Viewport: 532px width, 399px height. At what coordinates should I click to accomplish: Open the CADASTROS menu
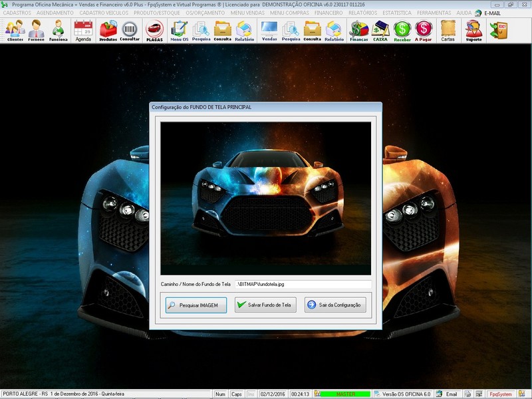(17, 13)
